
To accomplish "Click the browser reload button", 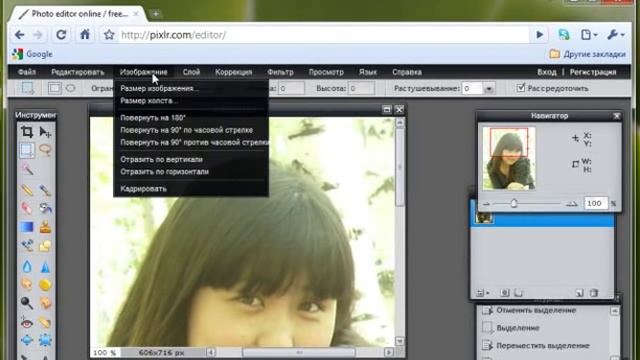I will click(61, 35).
